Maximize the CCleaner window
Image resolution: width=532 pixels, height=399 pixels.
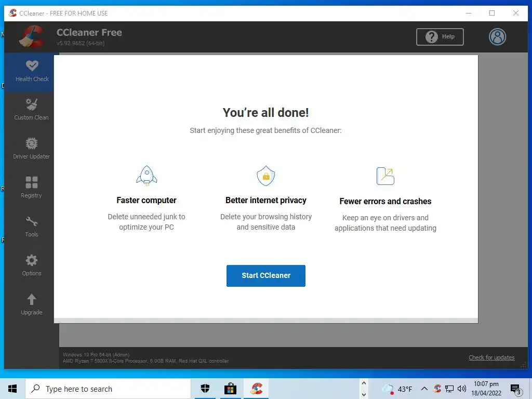point(492,13)
